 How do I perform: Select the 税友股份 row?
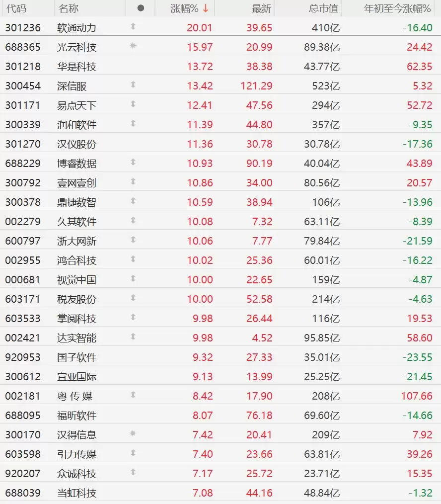(x=220, y=299)
